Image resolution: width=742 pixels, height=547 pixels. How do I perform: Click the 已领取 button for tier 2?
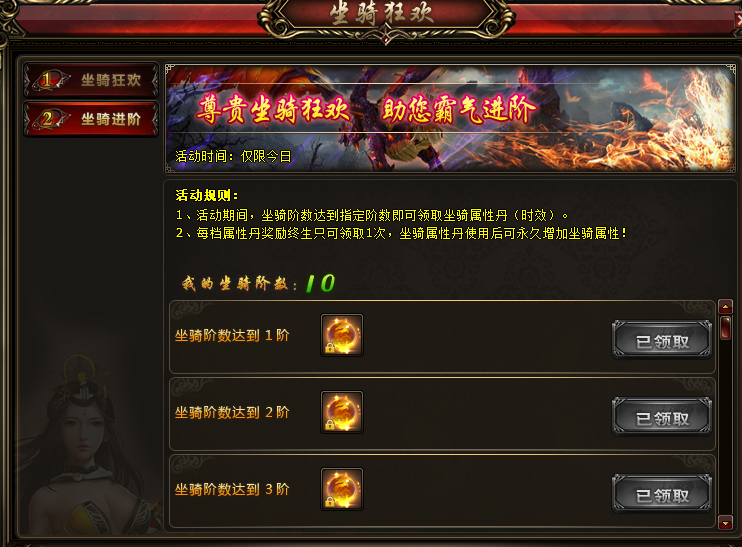coord(662,418)
